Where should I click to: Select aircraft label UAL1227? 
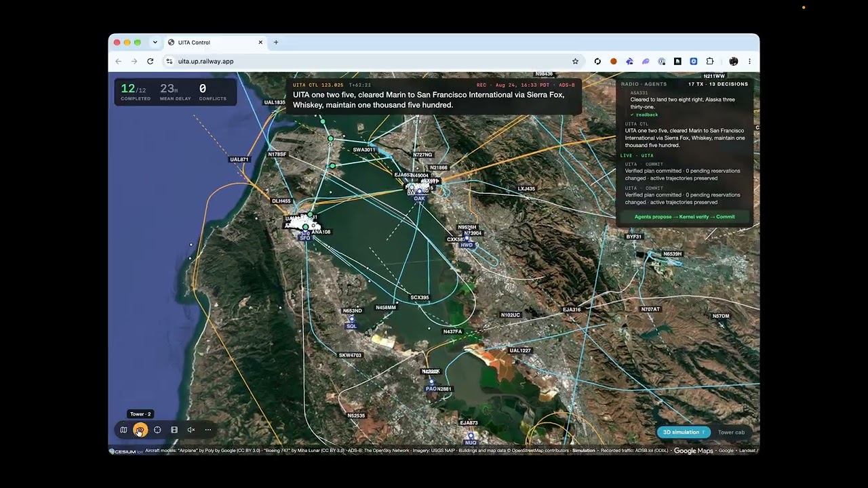coord(520,350)
